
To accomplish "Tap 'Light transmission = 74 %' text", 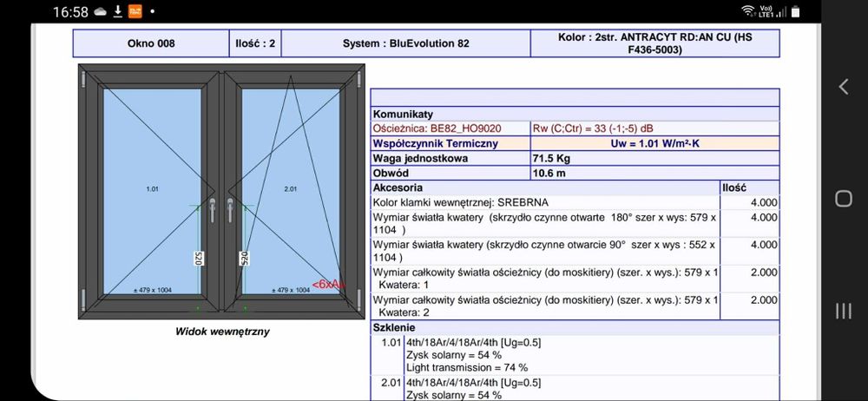I will (x=467, y=368).
